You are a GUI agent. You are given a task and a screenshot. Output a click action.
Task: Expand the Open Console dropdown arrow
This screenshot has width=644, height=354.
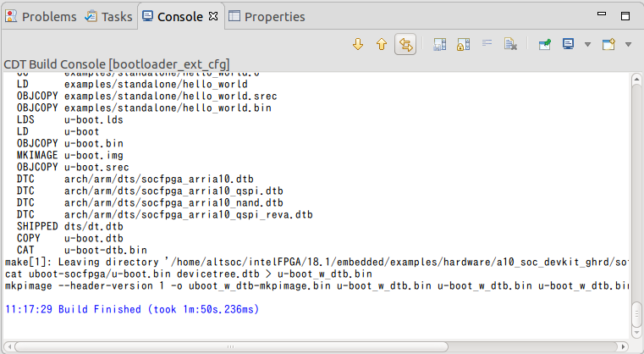coord(628,44)
